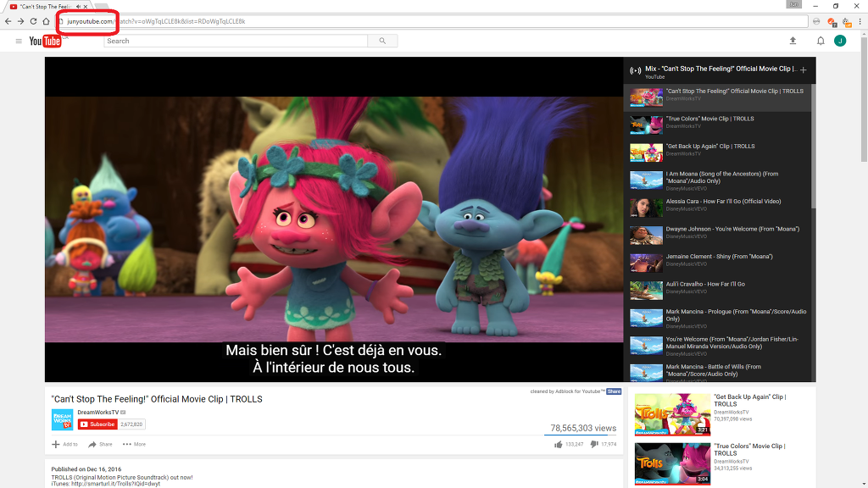Screen dimensions: 868x488
Task: Click the Add to plus icon
Action: pos(55,444)
